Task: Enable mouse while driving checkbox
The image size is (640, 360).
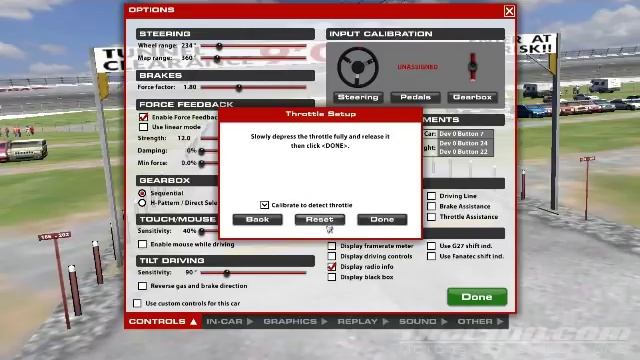Action: (x=142, y=244)
